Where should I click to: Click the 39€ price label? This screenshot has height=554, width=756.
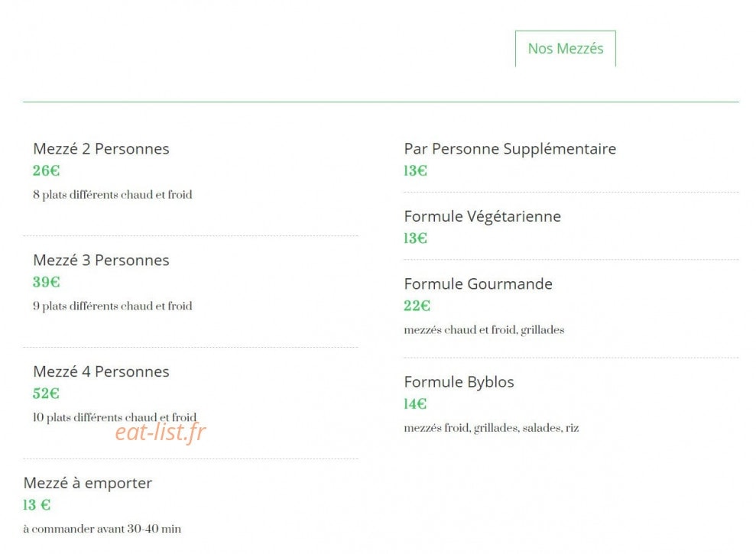[47, 282]
